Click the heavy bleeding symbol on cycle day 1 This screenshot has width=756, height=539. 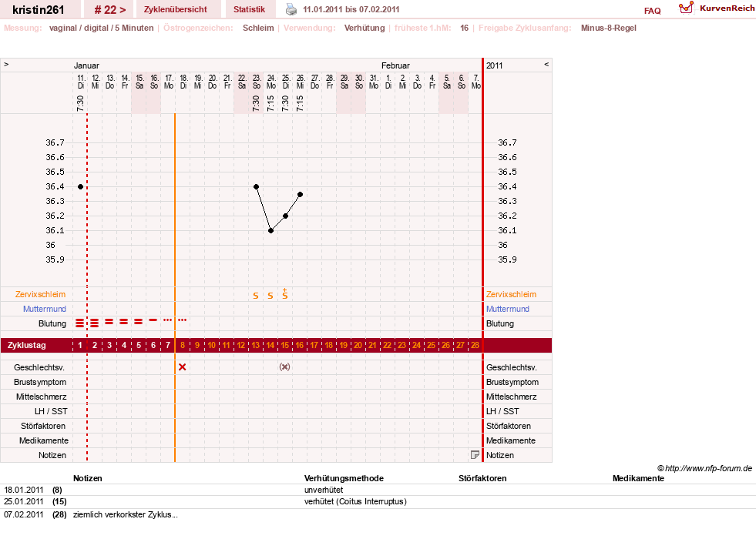point(79,323)
